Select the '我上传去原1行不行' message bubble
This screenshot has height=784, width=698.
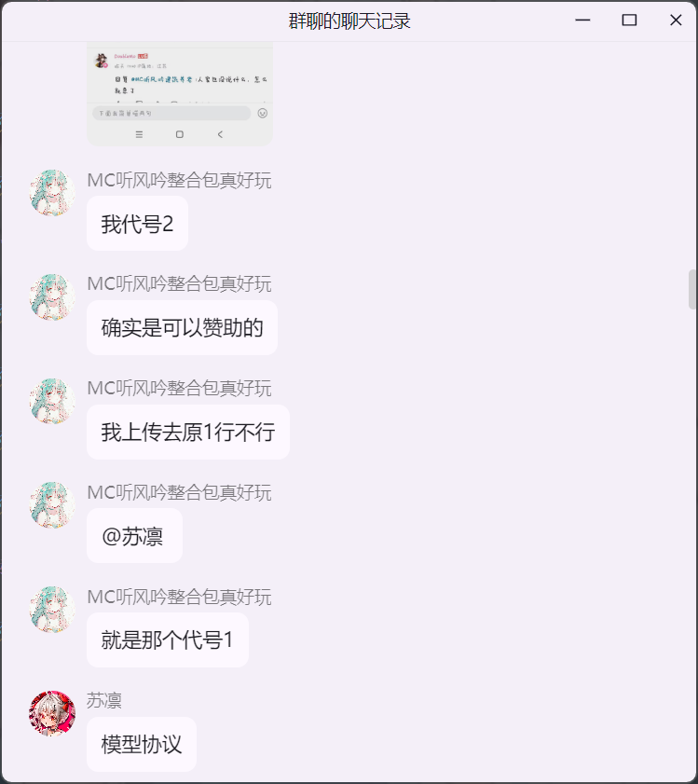tap(188, 432)
